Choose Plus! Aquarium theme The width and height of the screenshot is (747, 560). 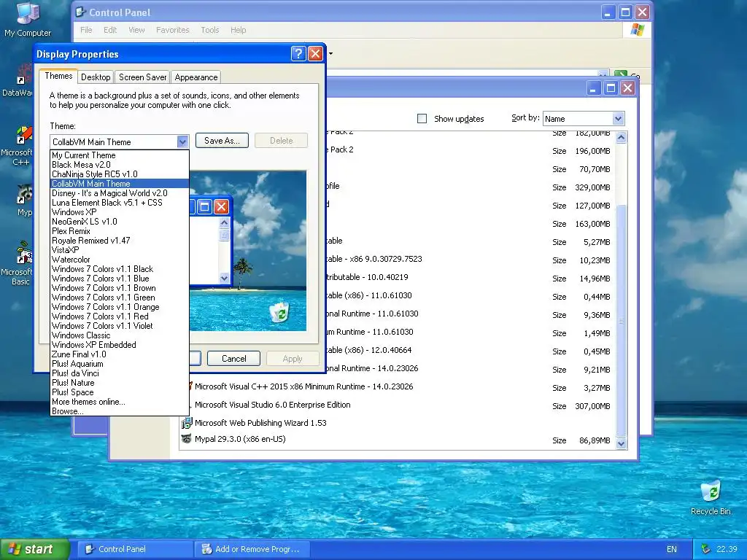click(120, 364)
